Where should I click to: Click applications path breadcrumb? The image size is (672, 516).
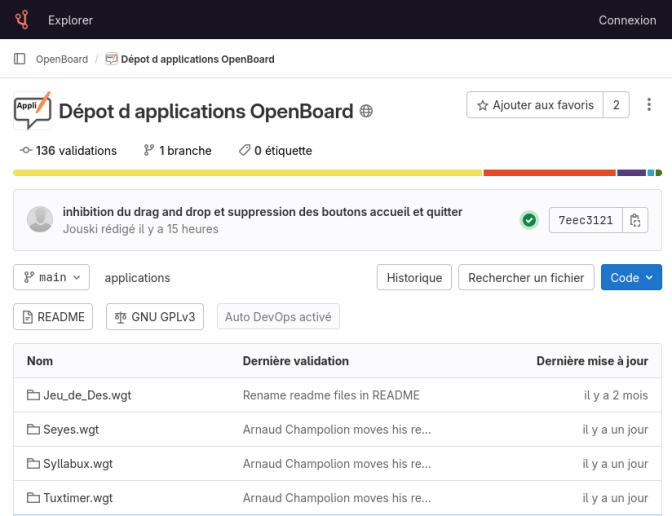tap(137, 278)
